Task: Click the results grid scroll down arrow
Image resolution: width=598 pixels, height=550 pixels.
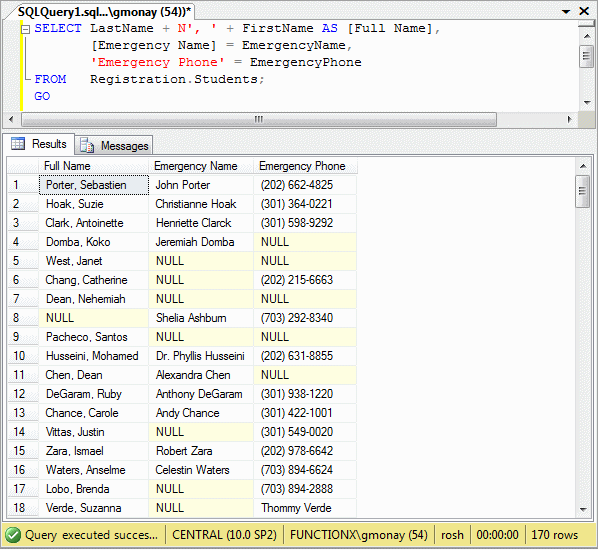Action: [x=583, y=509]
